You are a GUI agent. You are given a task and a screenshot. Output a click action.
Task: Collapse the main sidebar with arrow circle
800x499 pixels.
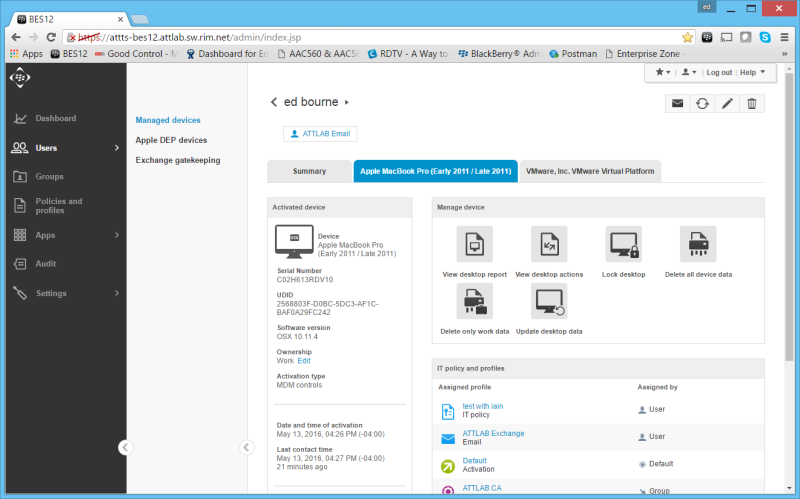pyautogui.click(x=126, y=447)
